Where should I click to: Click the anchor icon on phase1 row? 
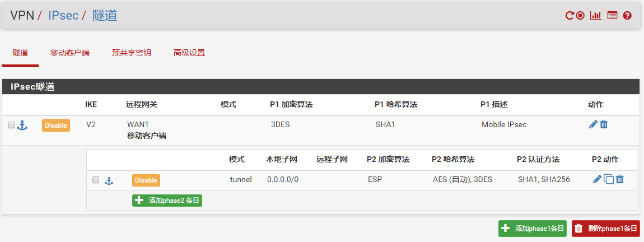point(22,125)
